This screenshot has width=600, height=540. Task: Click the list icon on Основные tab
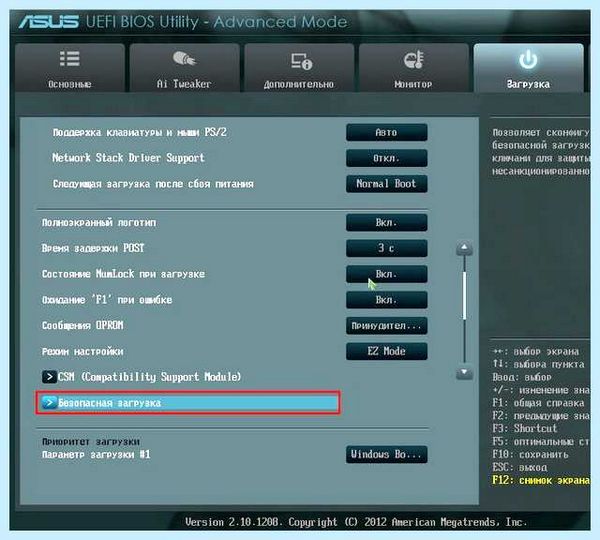click(x=70, y=59)
